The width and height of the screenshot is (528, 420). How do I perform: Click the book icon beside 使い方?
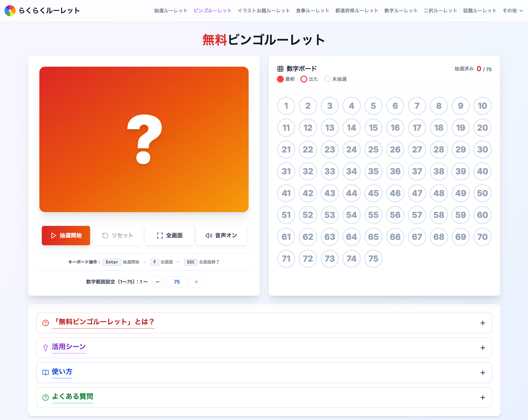click(46, 373)
